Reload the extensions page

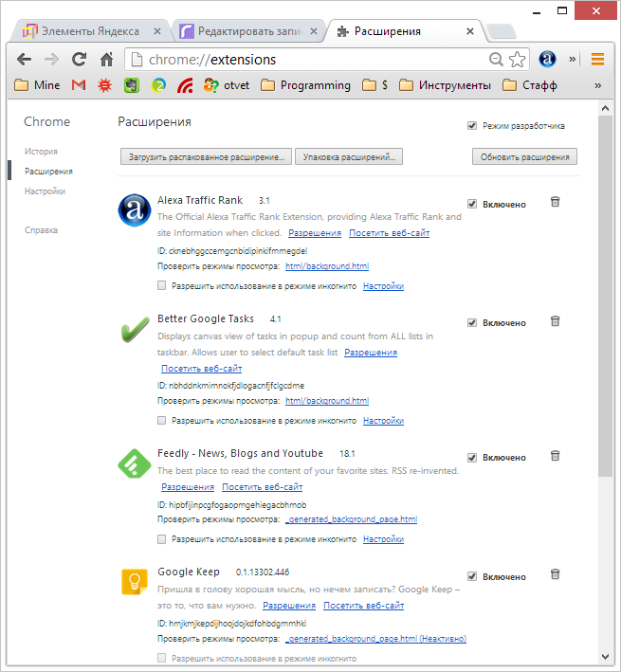point(79,59)
